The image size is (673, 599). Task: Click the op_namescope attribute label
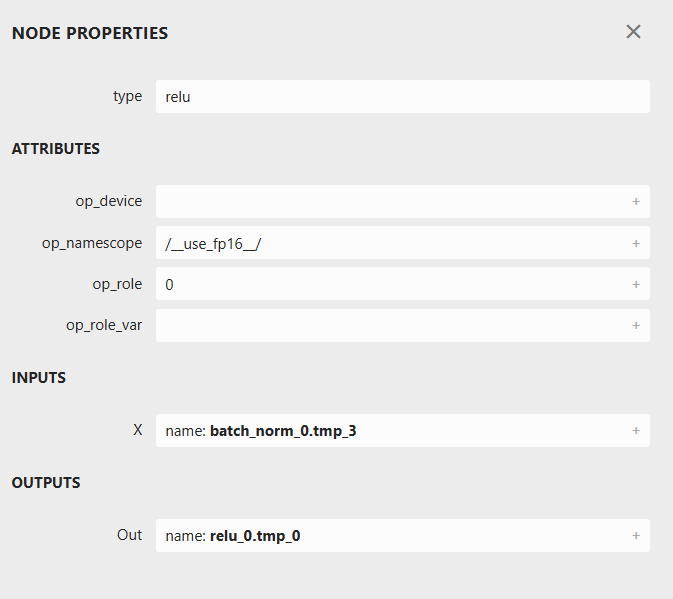pos(98,243)
